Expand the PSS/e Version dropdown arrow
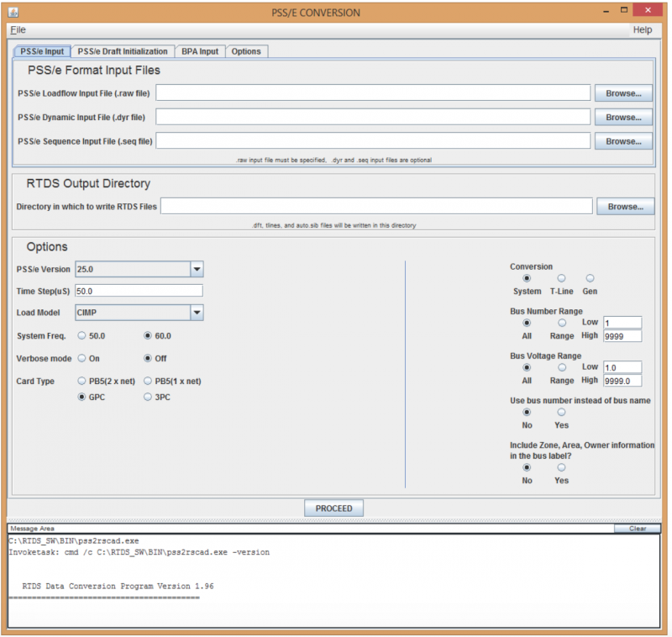The height and width of the screenshot is (637, 672). coord(197,269)
